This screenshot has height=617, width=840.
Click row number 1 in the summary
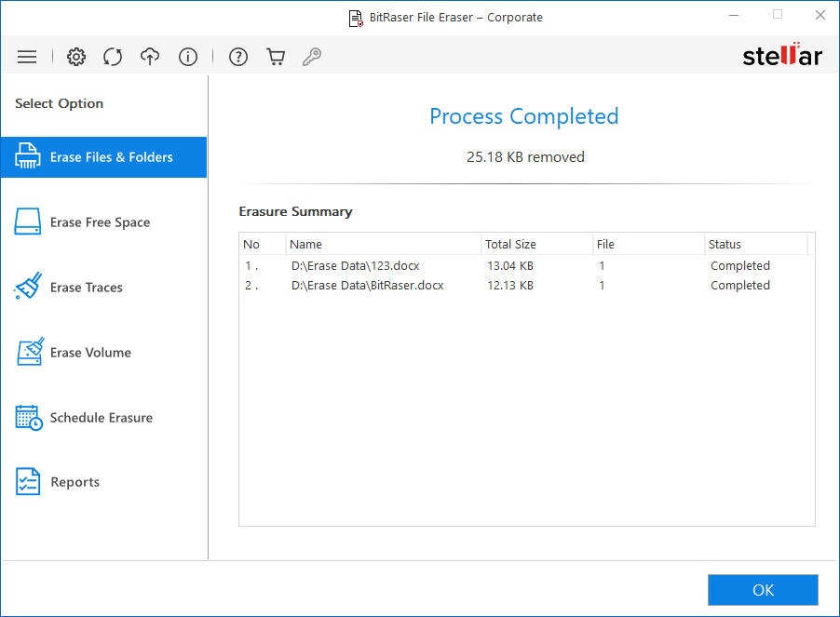pos(251,266)
